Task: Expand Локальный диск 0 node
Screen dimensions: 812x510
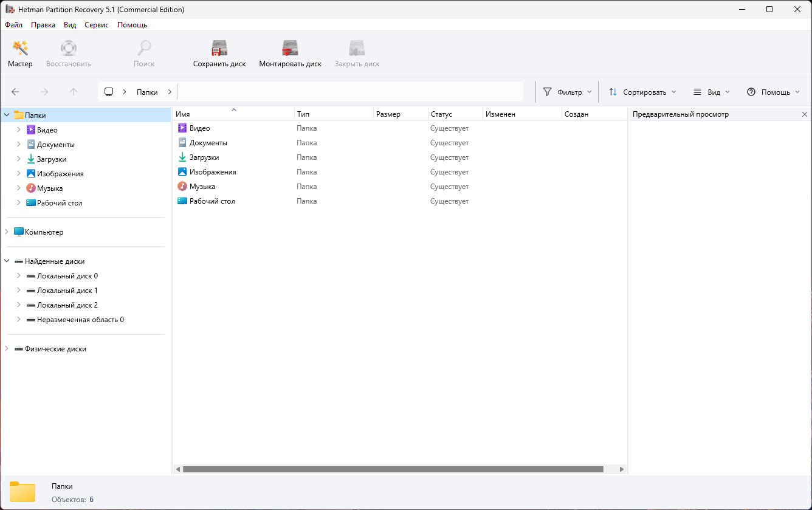Action: (x=19, y=276)
